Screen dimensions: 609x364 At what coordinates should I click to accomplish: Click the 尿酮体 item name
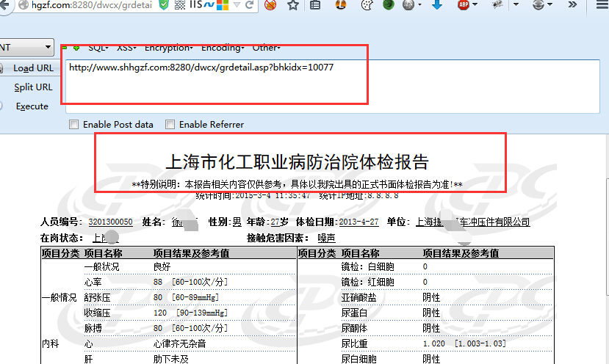[354, 328]
